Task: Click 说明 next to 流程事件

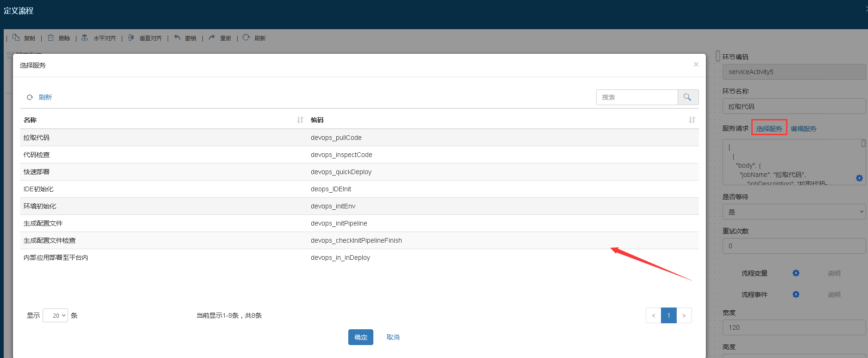Action: [834, 295]
